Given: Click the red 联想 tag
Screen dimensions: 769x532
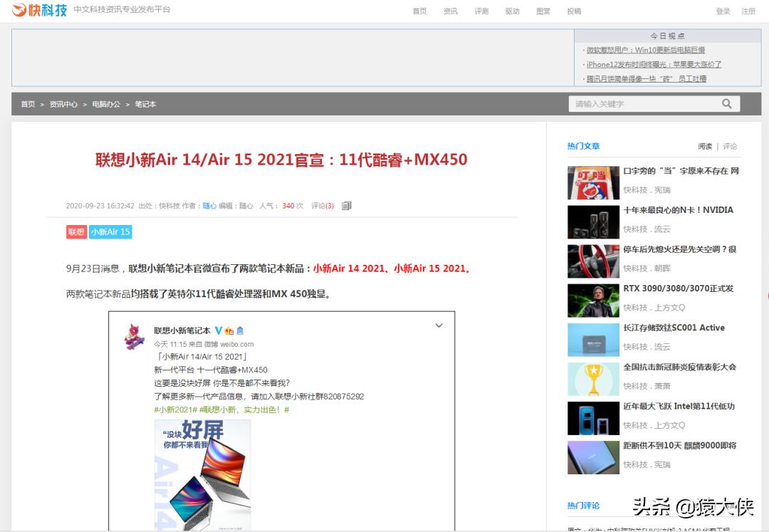Looking at the screenshot, I should 76,232.
